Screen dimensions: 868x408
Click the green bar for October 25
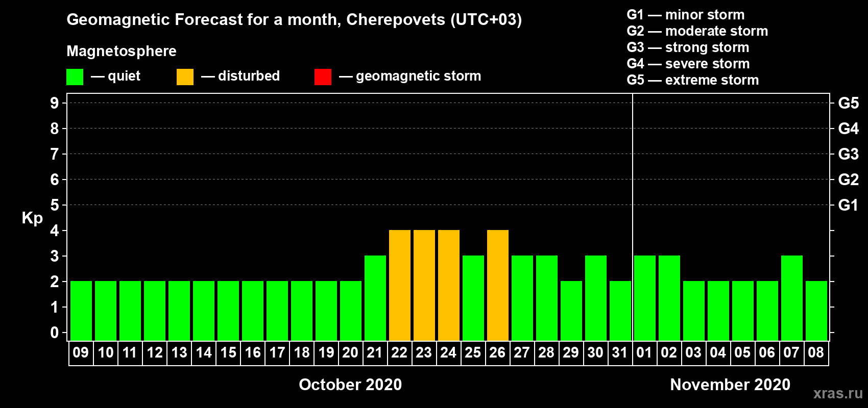point(473,298)
